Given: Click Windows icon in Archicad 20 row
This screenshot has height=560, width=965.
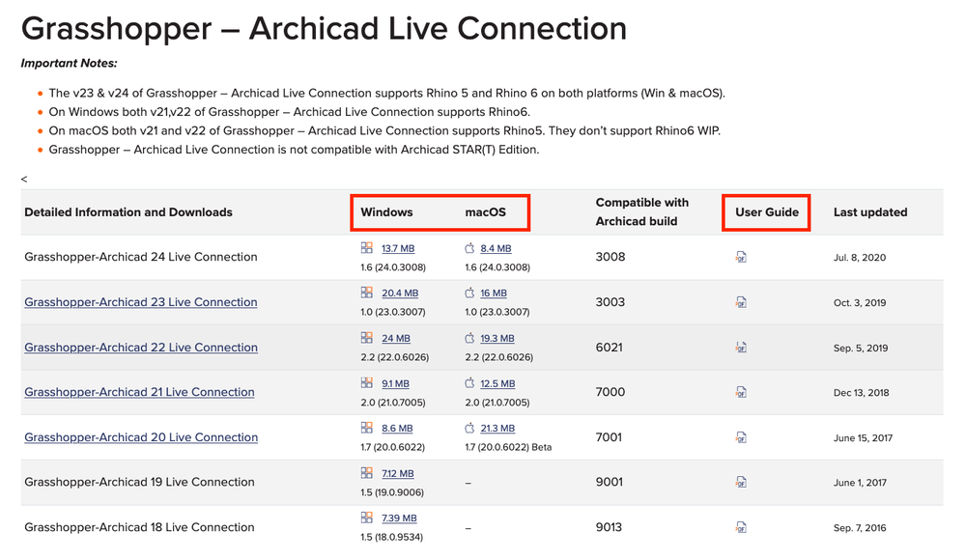Looking at the screenshot, I should coord(367,428).
